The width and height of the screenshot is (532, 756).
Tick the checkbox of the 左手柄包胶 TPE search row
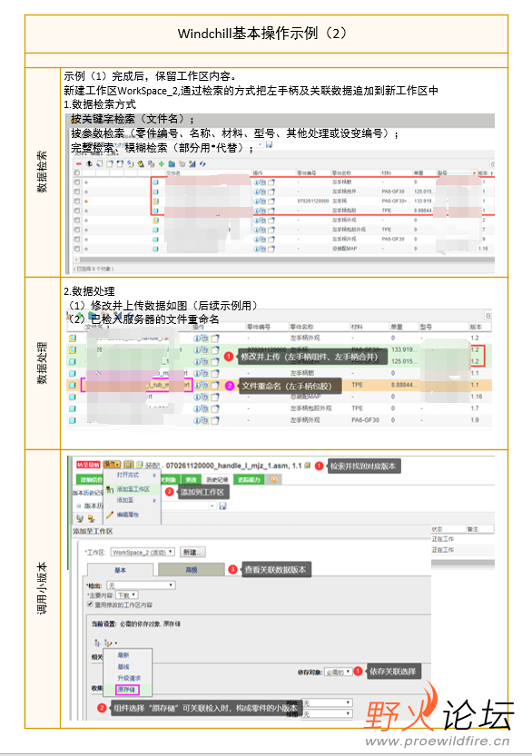(x=76, y=211)
